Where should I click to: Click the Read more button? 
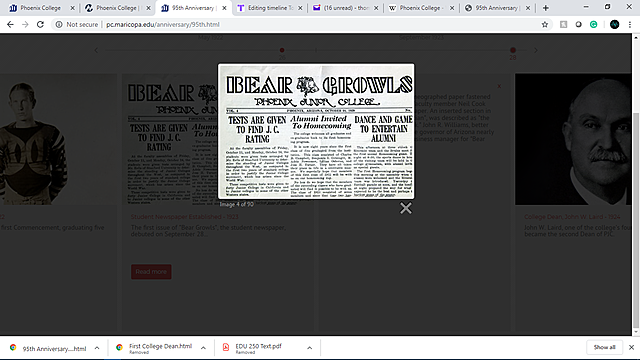click(x=151, y=271)
